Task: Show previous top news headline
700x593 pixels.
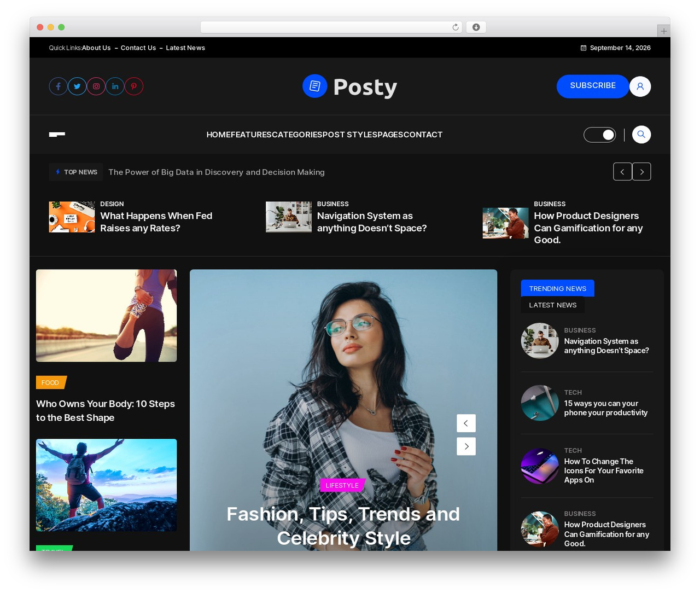Action: 622,172
